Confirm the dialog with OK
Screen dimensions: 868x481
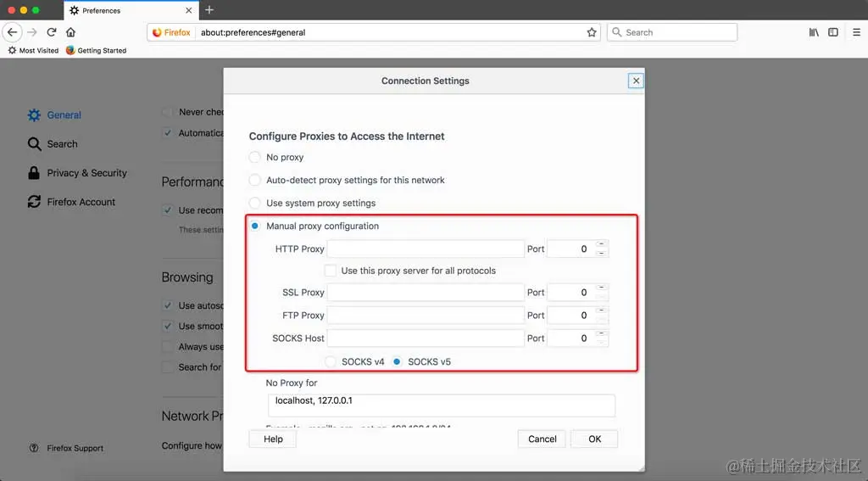[x=594, y=439]
